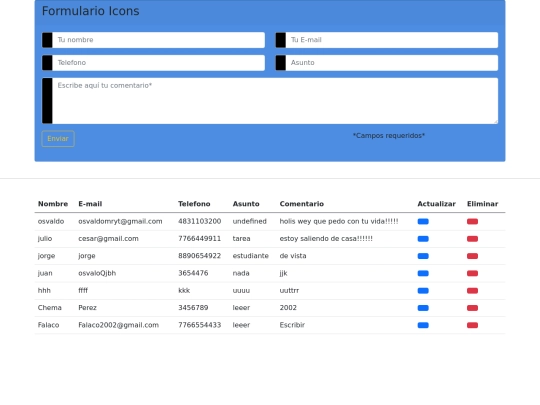Update the hhh row
The height and width of the screenshot is (405, 540).
click(x=423, y=291)
